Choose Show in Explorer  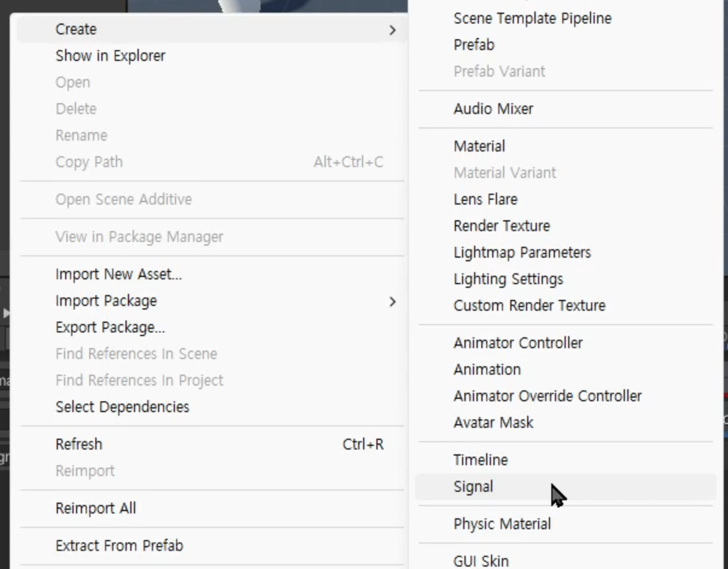click(x=110, y=56)
